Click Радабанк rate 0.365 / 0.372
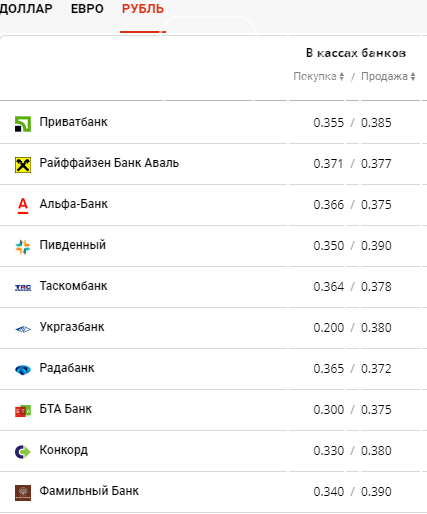The image size is (427, 514). coord(352,369)
